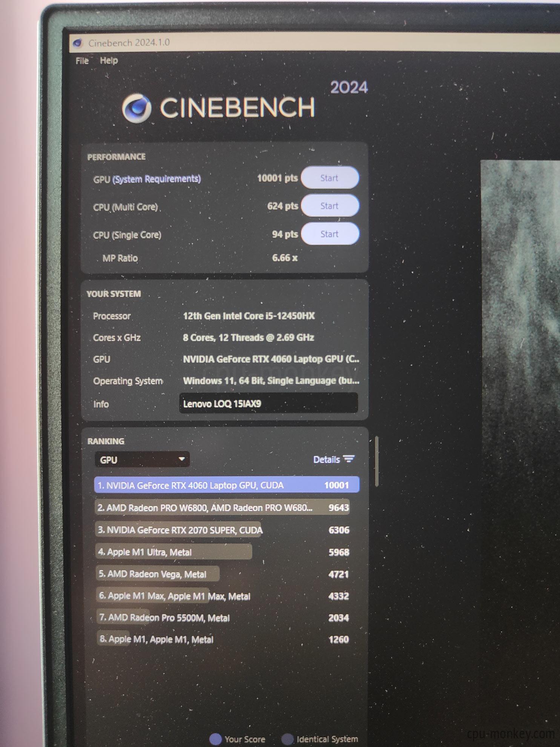
Task: Click the 94 pts single core score
Action: 285,234
